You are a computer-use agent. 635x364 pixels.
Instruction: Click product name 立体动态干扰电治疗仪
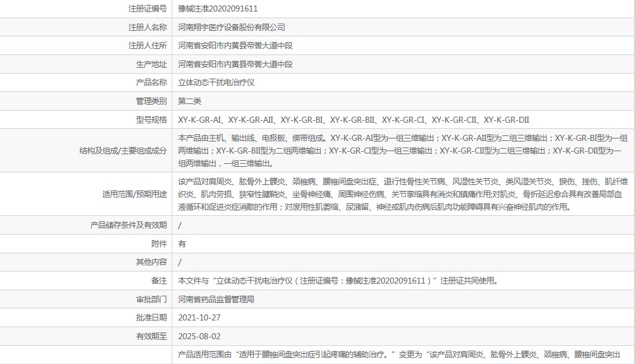(217, 82)
